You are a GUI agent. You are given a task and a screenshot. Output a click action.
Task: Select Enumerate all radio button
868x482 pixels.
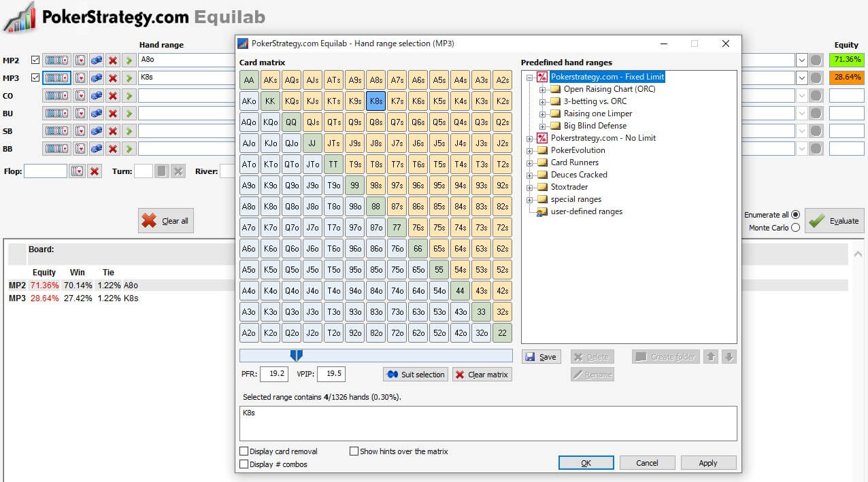coord(796,215)
